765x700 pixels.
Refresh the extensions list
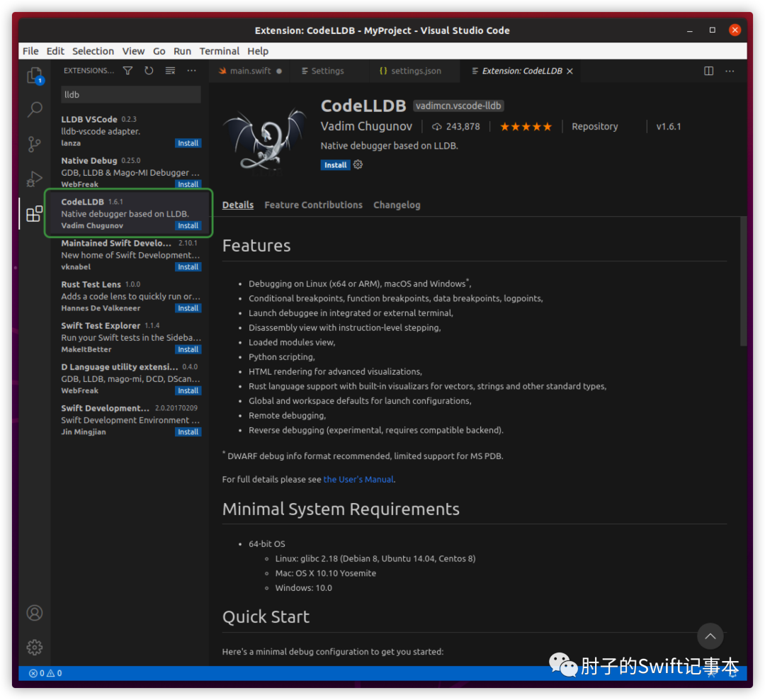tap(149, 71)
